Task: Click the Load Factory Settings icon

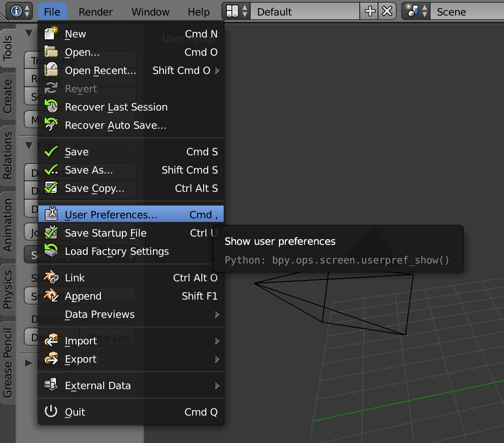Action: tap(51, 251)
